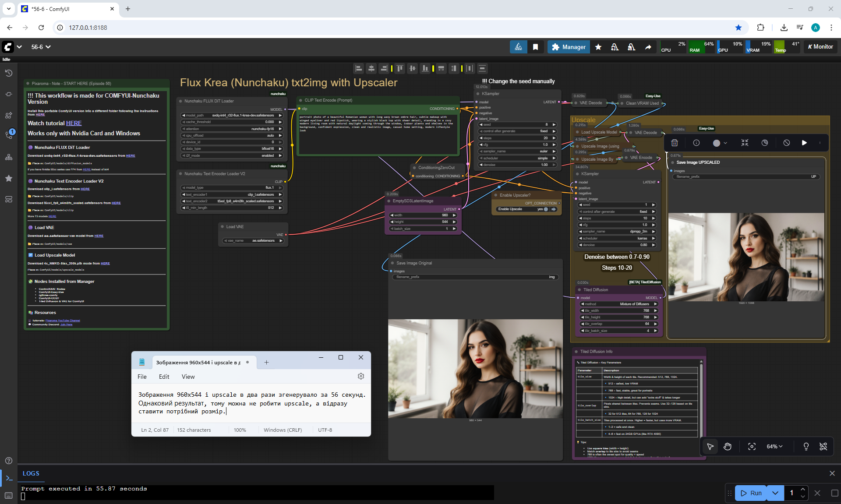This screenshot has height=504, width=841.
Task: Expand the Run button options dropdown
Action: [x=775, y=493]
